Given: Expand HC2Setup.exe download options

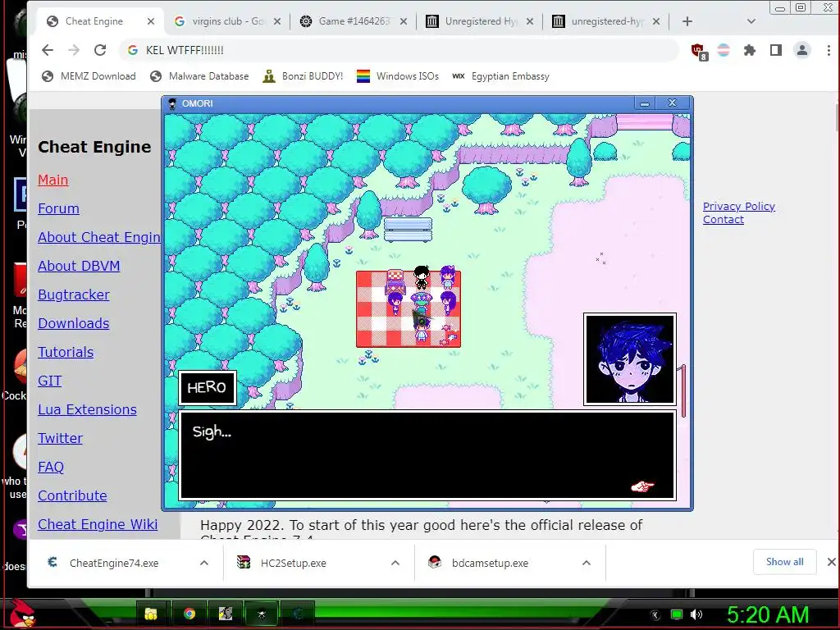Looking at the screenshot, I should [395, 563].
